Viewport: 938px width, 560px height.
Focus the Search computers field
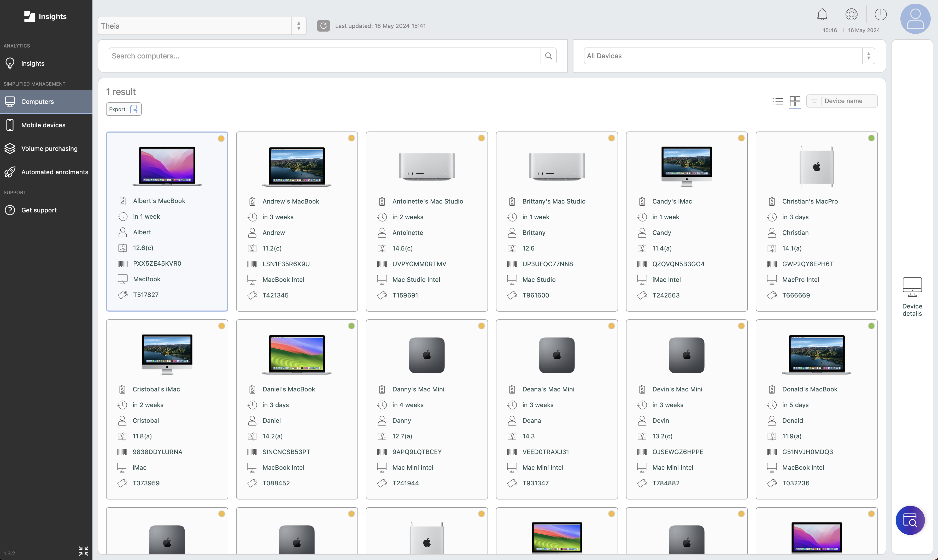point(324,56)
